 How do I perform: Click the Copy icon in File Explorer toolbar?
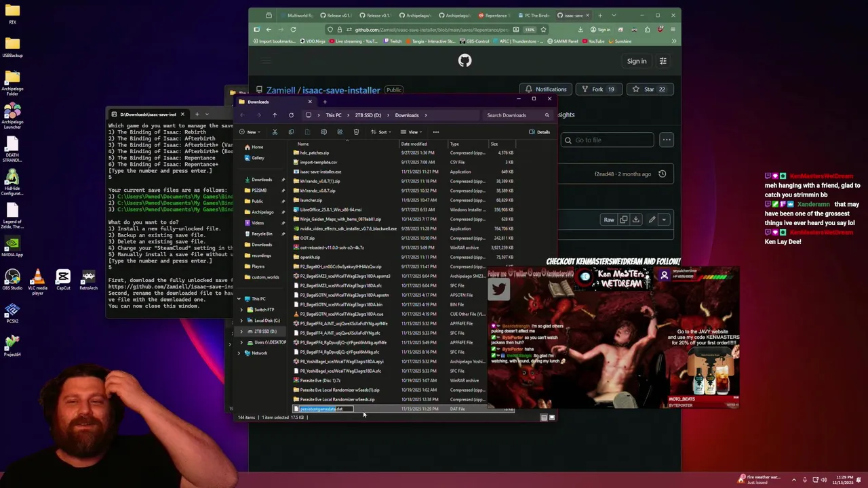[x=291, y=132]
